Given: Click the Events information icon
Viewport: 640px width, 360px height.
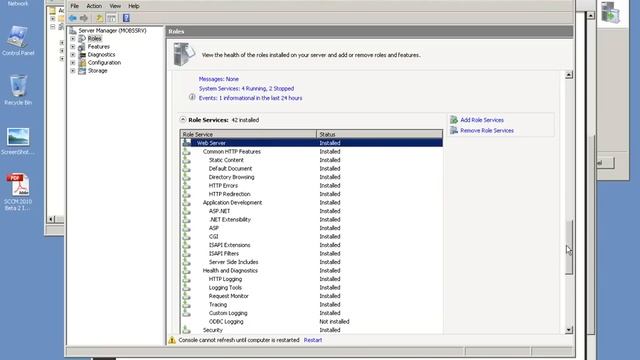Looking at the screenshot, I should [192, 97].
